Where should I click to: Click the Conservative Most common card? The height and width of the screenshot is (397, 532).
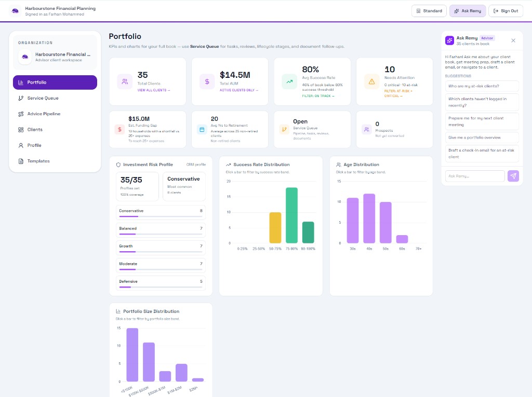point(184,186)
